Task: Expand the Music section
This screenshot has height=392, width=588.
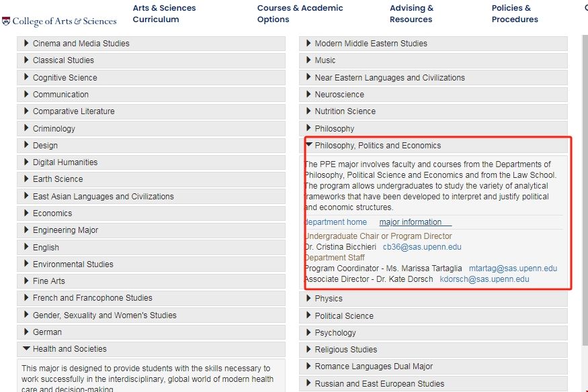Action: point(325,60)
